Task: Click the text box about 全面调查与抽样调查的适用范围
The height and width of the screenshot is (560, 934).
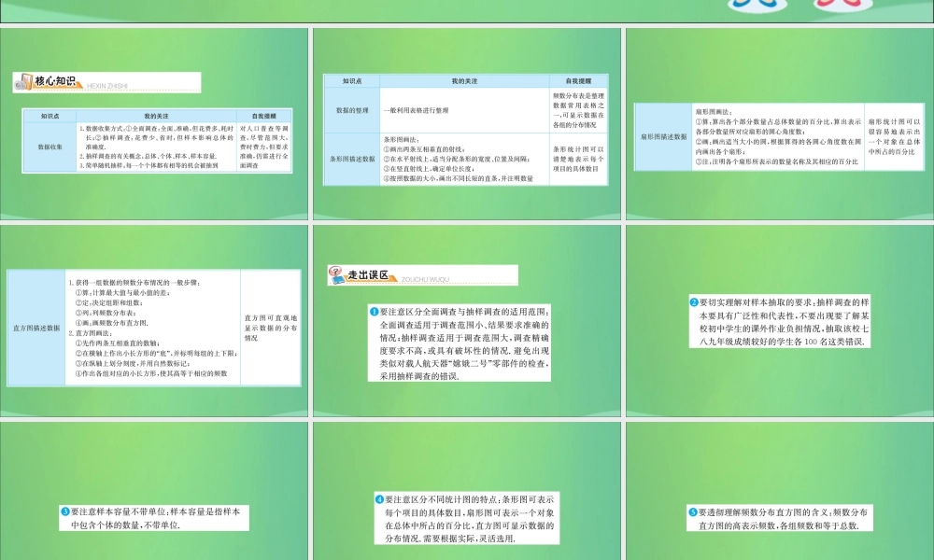Action: (x=460, y=343)
